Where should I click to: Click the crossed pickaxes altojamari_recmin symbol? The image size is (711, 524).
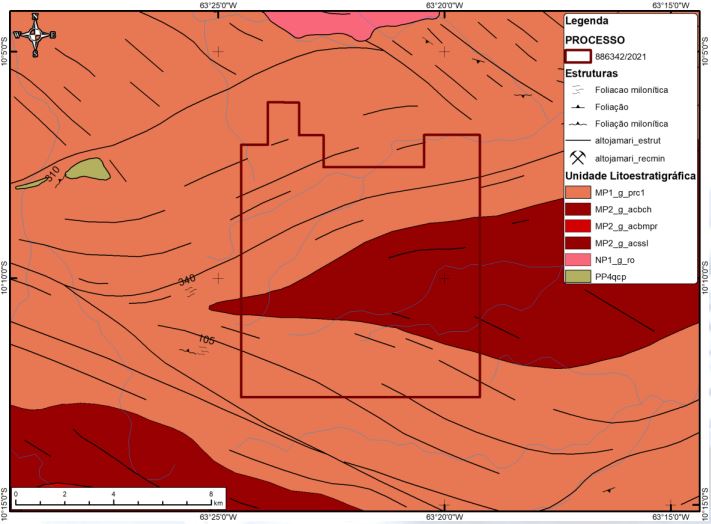pos(578,157)
